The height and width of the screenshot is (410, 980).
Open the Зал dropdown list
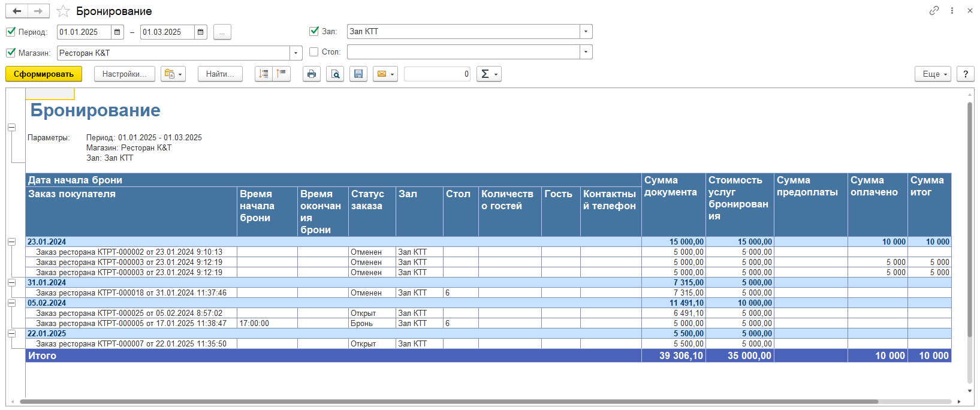coord(586,32)
